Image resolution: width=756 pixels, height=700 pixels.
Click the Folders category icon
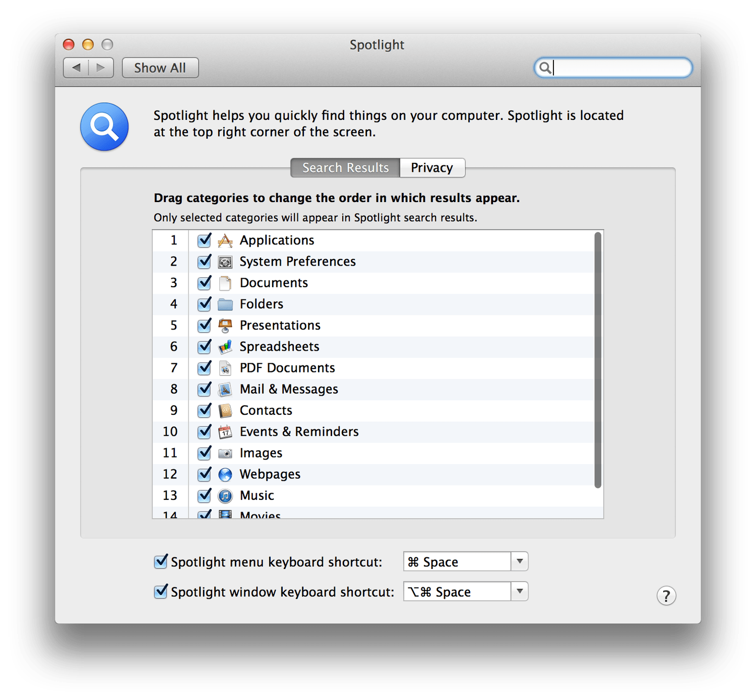click(225, 304)
